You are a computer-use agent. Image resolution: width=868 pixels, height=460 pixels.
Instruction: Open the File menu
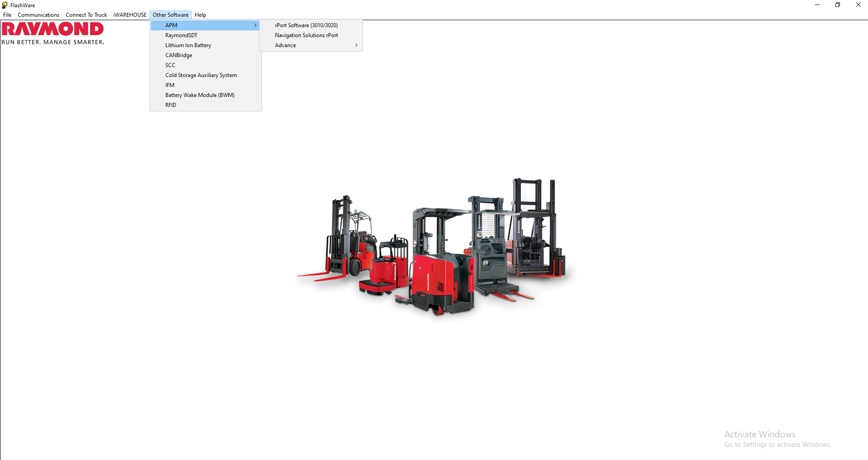7,15
